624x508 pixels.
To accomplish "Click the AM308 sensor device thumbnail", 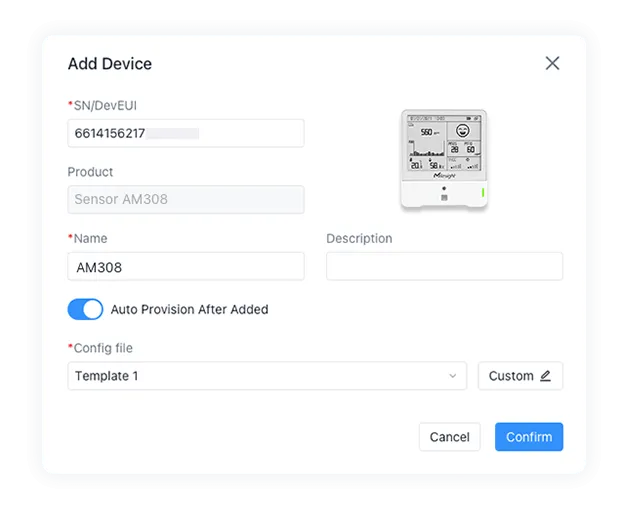I will click(x=444, y=159).
